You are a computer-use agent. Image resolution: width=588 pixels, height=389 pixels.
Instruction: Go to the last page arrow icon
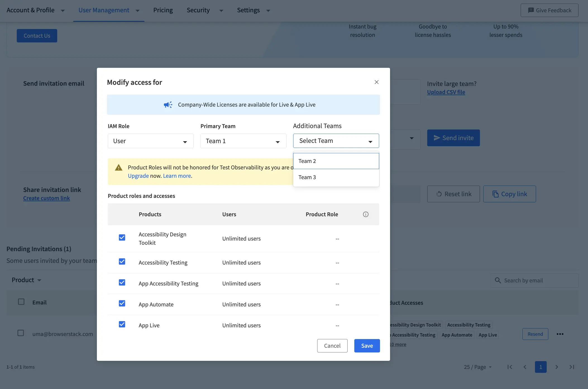[572, 367]
